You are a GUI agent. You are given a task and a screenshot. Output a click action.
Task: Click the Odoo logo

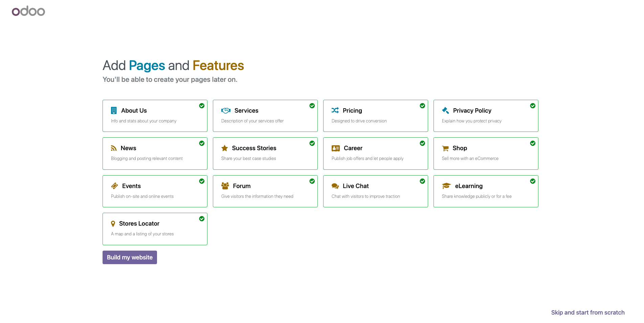(28, 11)
